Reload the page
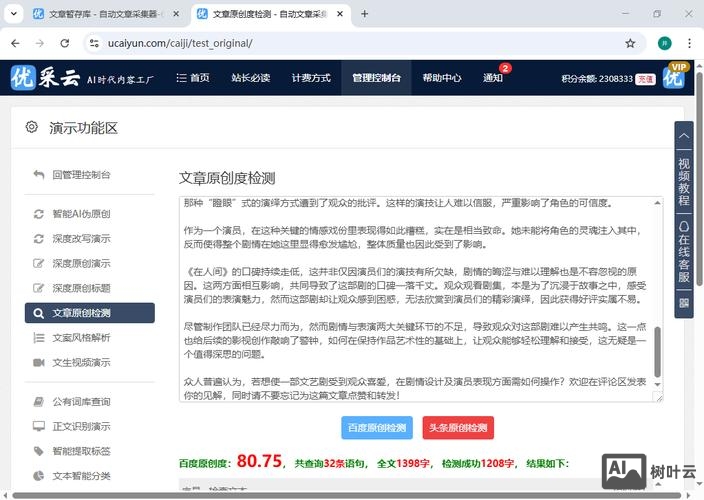 pyautogui.click(x=65, y=43)
